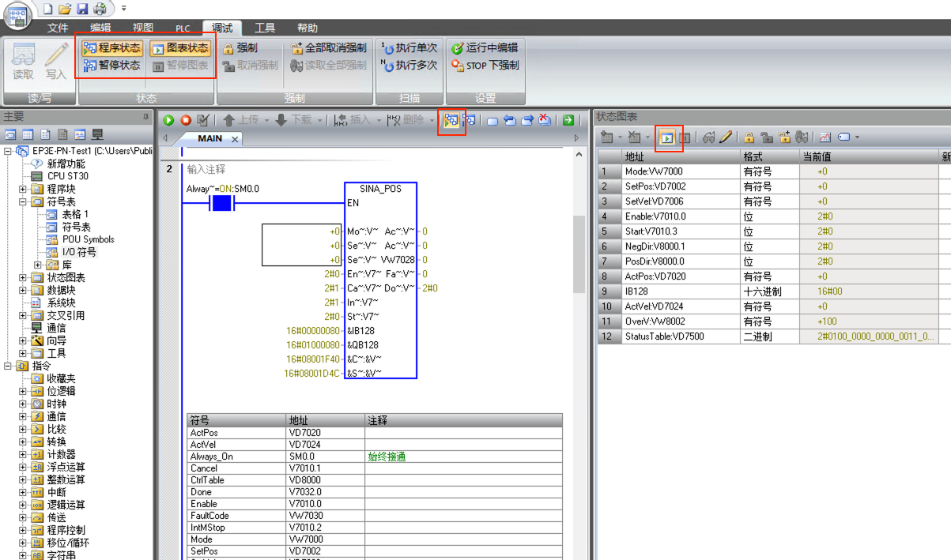The height and width of the screenshot is (560, 951).
Task: Expand the 状态图表 tree node
Action: [24, 277]
